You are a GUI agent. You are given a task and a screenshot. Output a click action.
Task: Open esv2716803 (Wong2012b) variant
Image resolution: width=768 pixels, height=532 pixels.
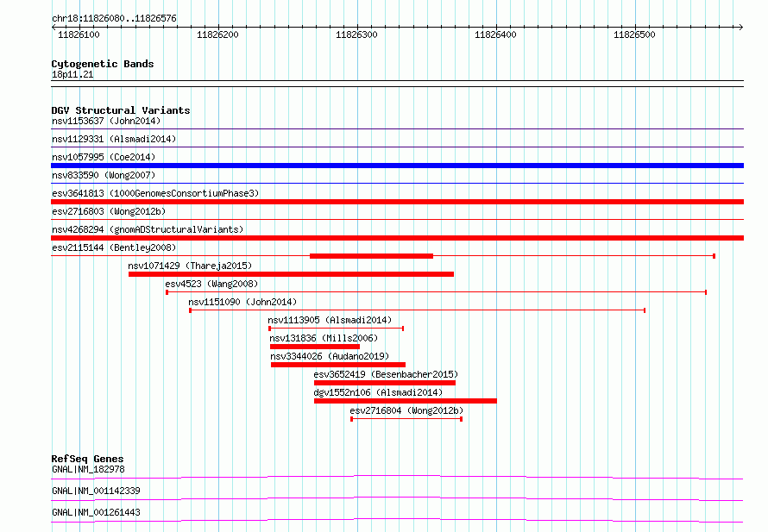[x=109, y=211]
